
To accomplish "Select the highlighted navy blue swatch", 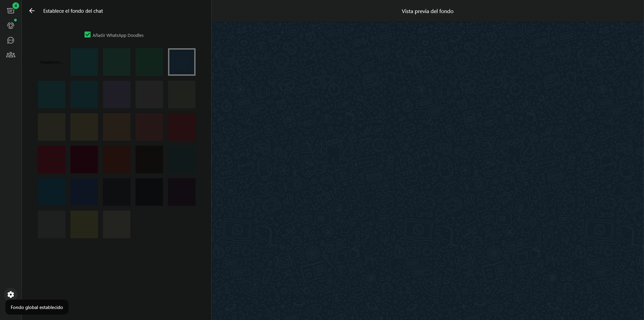I will coord(182,62).
